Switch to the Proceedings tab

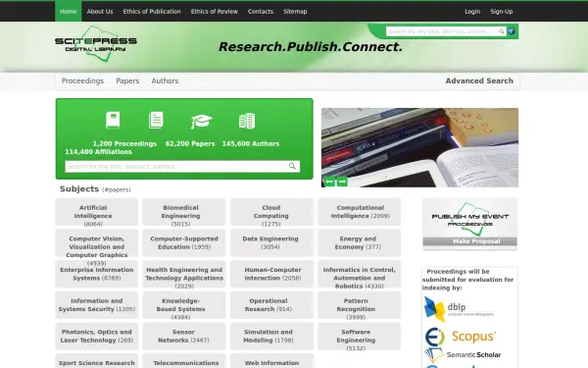(82, 80)
